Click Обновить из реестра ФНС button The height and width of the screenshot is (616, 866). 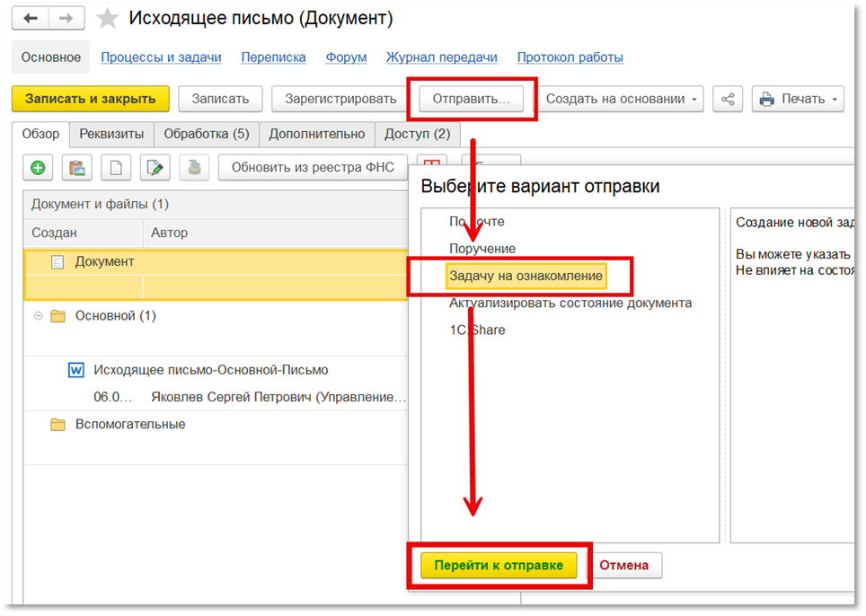tap(313, 168)
